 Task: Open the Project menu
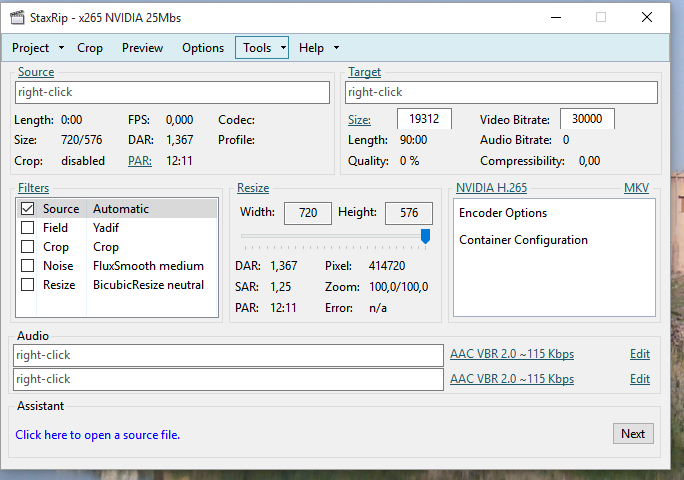[31, 48]
